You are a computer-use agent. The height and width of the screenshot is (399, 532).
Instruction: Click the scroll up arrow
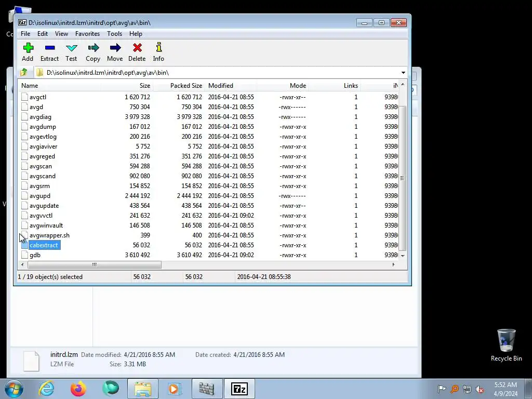(403, 85)
